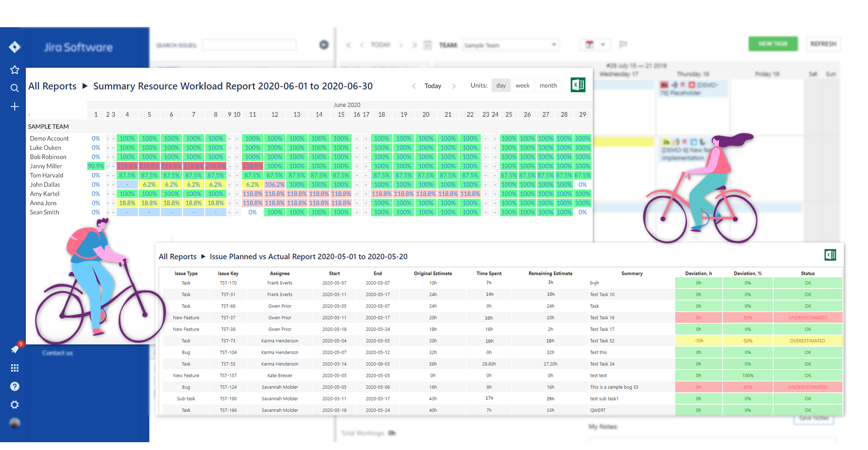This screenshot has height=450, width=868.
Task: Go to previous period arrow in background toolbar
Action: click(362, 45)
